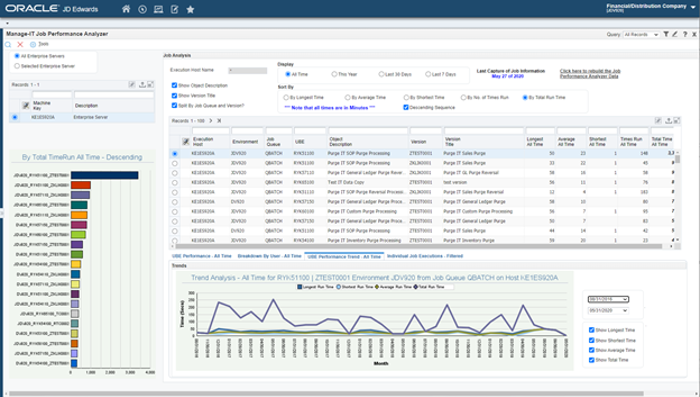This screenshot has width=700, height=397.
Task: Export the server grid data
Action: pos(142,84)
